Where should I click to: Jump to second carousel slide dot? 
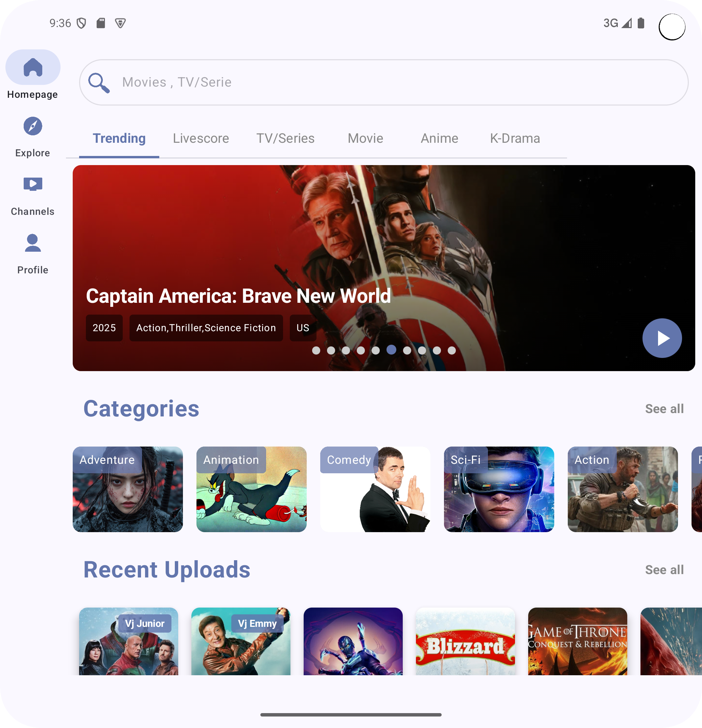pos(331,350)
